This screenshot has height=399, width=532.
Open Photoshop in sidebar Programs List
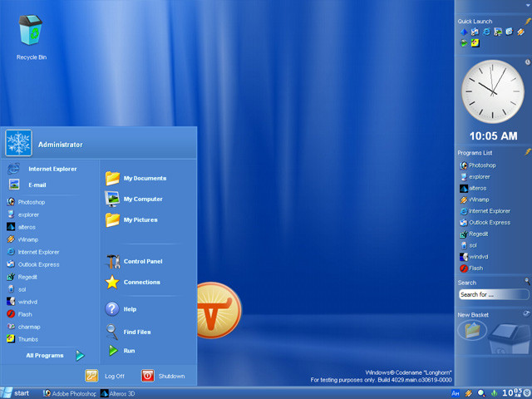[478, 165]
